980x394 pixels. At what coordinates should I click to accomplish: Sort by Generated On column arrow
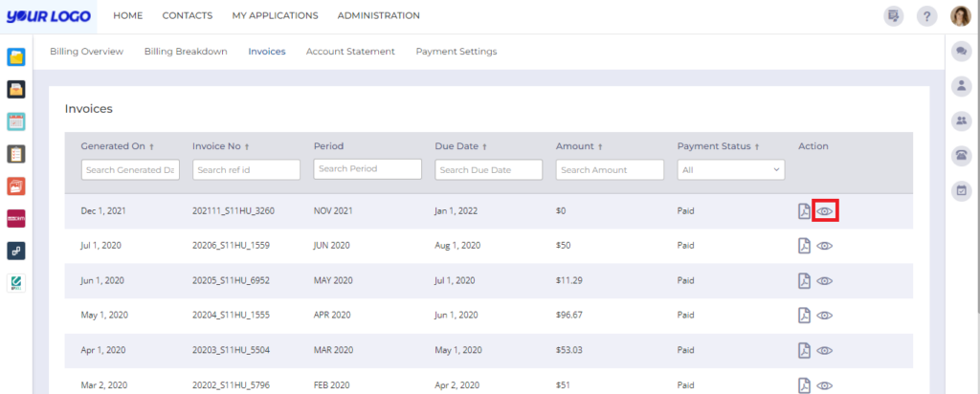pyautogui.click(x=151, y=146)
